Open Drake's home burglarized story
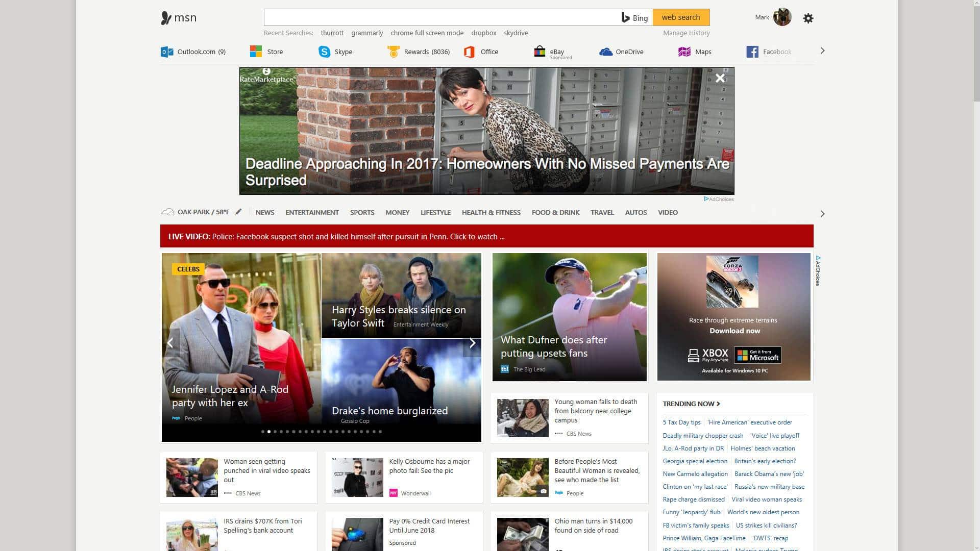 click(401, 383)
